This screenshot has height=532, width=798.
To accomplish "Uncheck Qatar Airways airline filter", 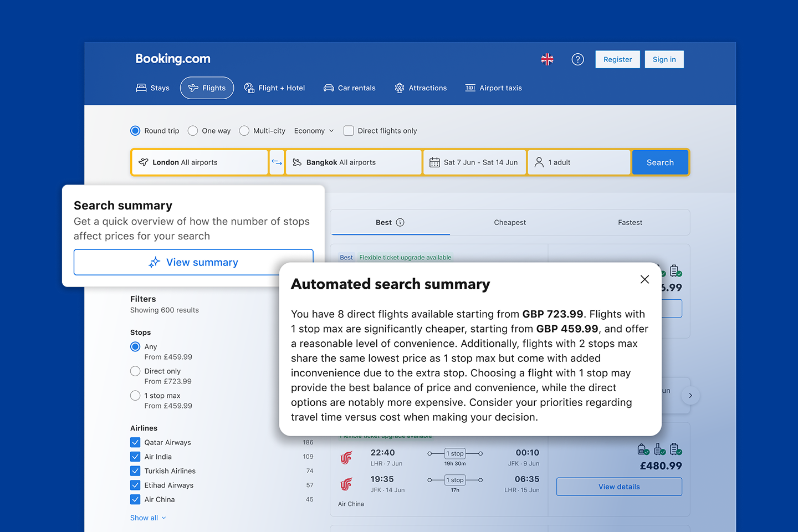I will point(135,442).
